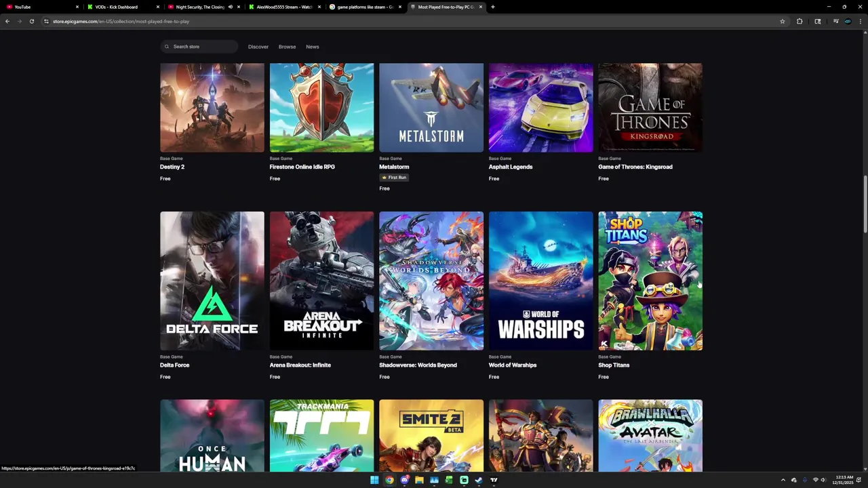Screen dimensions: 868x488
Task: Open the Chrome three-dot menu
Action: point(861,21)
